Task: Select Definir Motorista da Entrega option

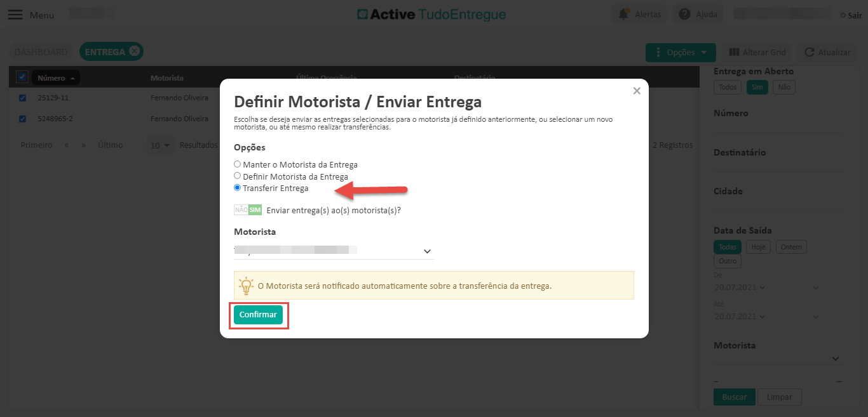Action: tap(238, 176)
